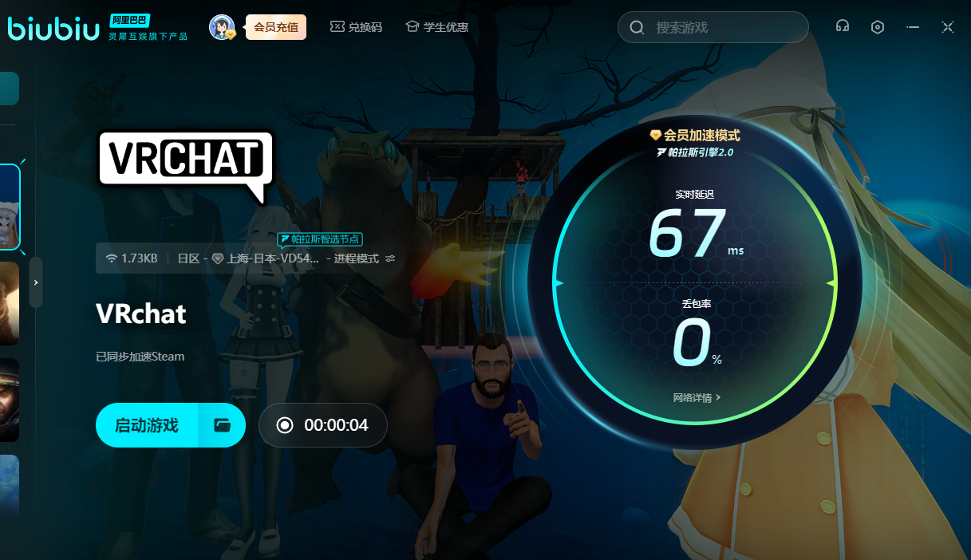The width and height of the screenshot is (971, 560).
Task: Click the 帕拉斯引擎2.0 engine label
Action: pos(695,152)
